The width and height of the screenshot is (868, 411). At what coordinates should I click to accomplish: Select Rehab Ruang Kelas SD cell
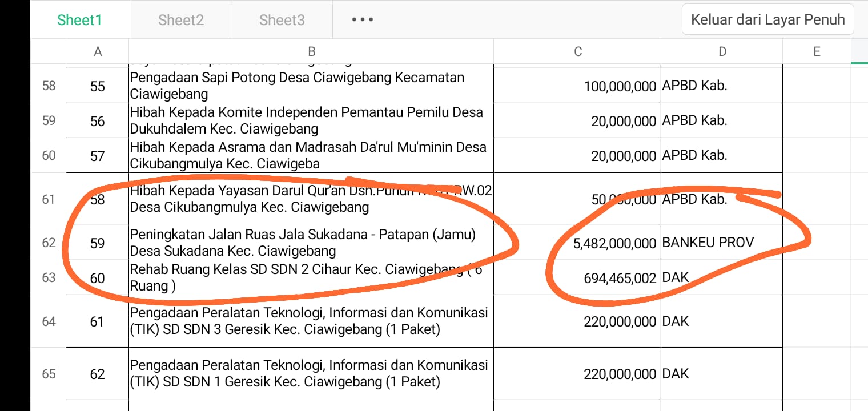(x=311, y=277)
